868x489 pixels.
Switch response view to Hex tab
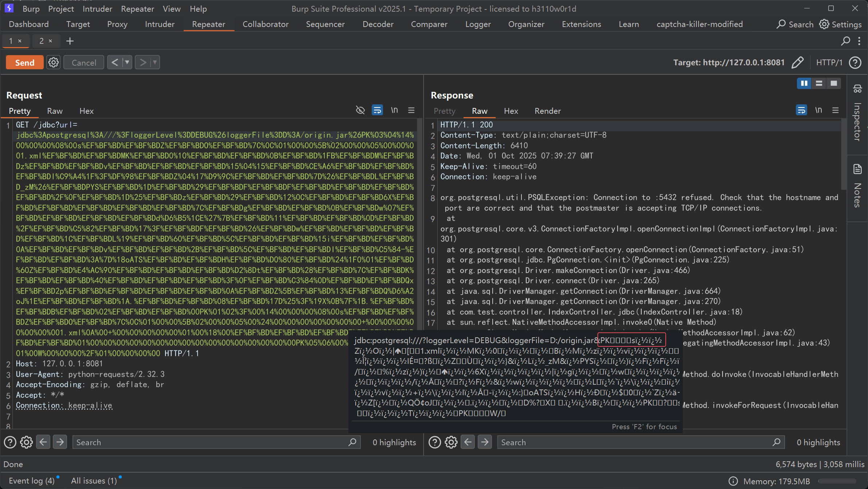click(x=511, y=111)
